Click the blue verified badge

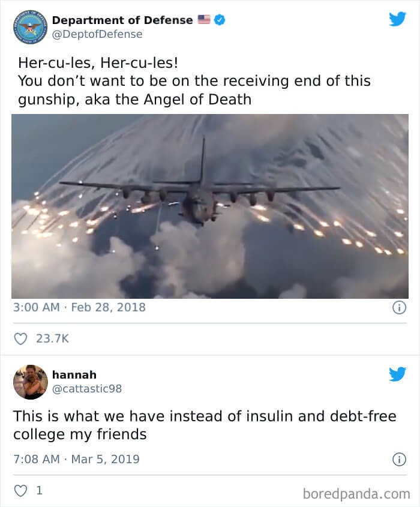[x=220, y=20]
